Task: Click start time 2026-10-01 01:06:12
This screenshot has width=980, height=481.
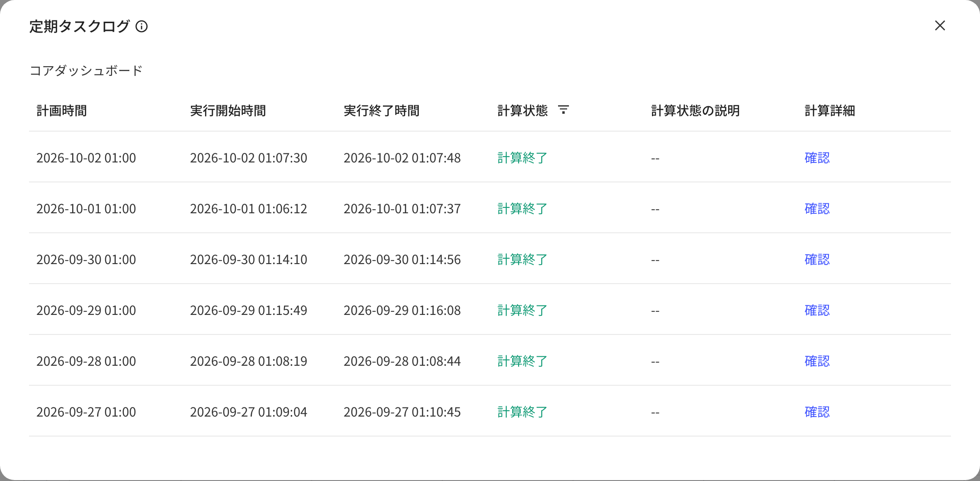Action: pyautogui.click(x=249, y=209)
